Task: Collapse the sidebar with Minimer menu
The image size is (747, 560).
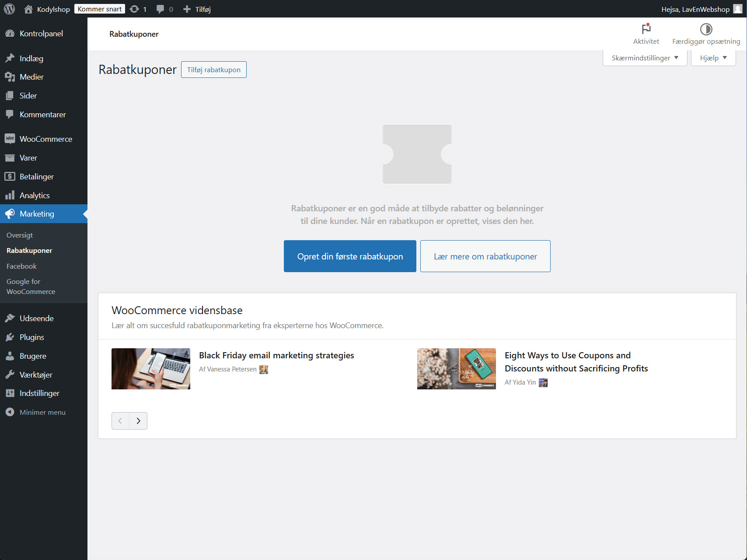Action: click(x=10, y=412)
